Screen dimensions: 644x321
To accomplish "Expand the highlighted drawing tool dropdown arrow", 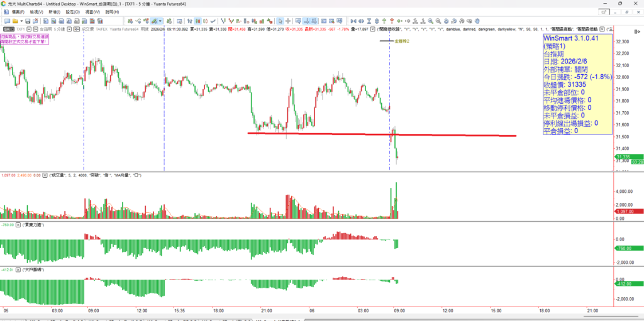I will (x=162, y=21).
